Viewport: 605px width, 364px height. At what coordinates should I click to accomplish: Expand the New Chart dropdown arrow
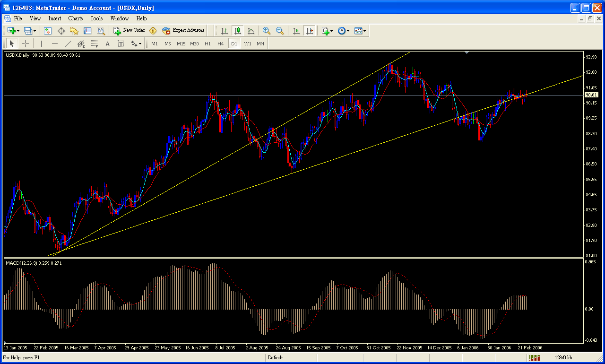click(18, 31)
